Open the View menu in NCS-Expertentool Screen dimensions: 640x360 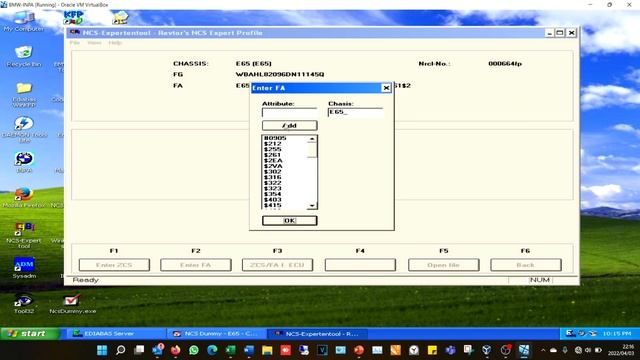pos(94,42)
